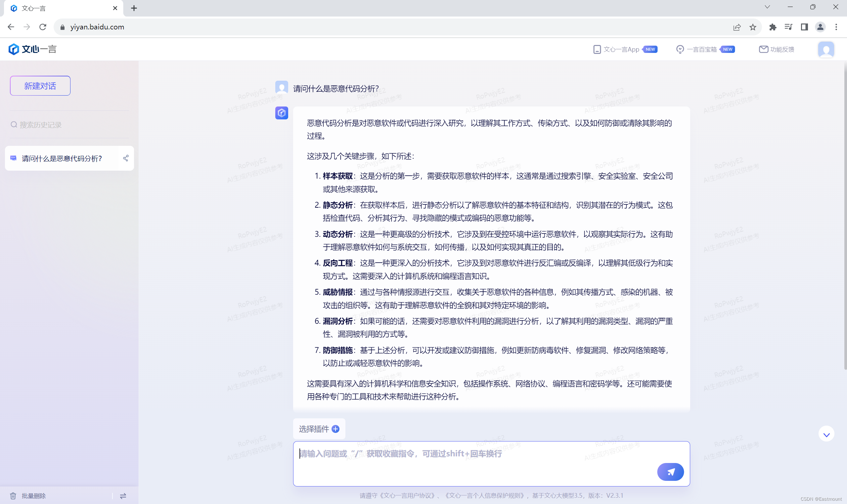Viewport: 847px width, 504px height.
Task: Click the send message paper-plane button
Action: click(x=670, y=472)
